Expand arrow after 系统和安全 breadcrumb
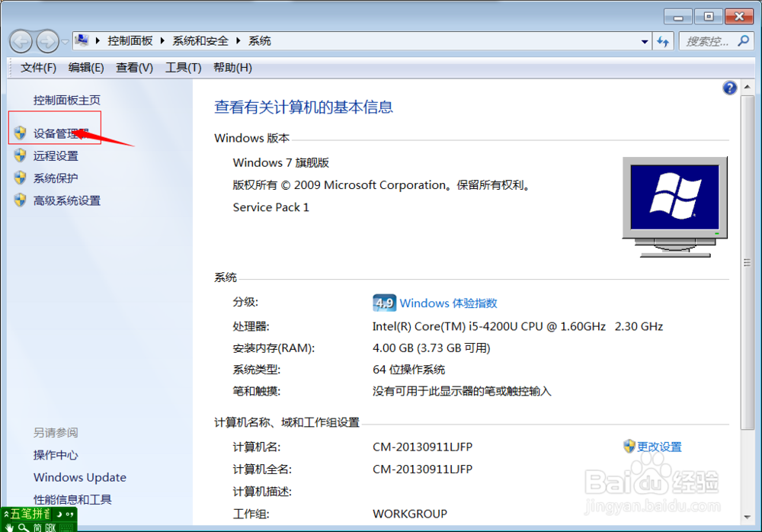The image size is (762, 532). pos(238,41)
